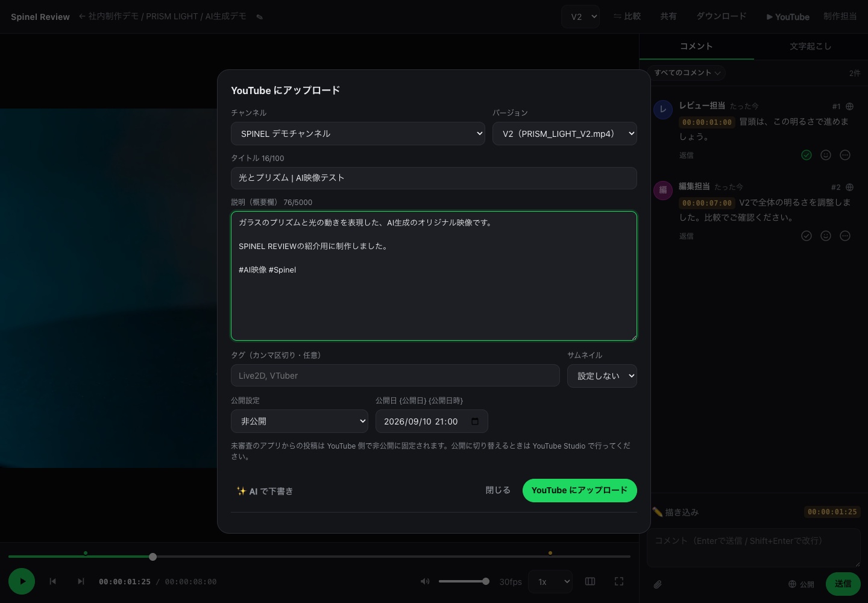The width and height of the screenshot is (868, 603).
Task: Click the 編集担当 avatar
Action: tap(663, 191)
